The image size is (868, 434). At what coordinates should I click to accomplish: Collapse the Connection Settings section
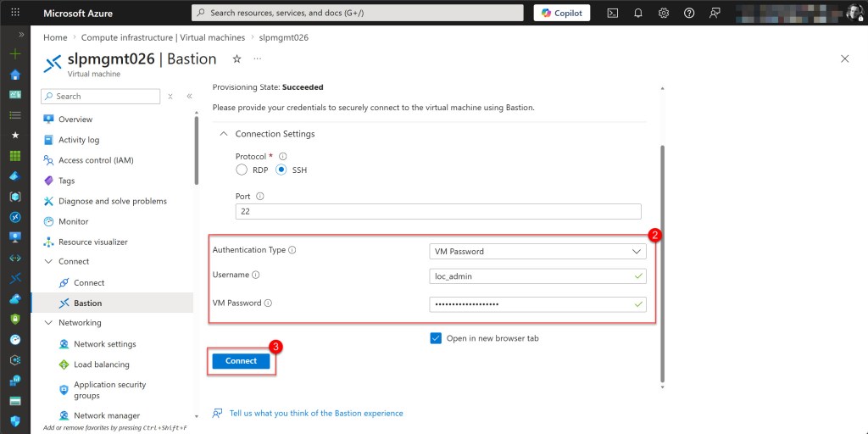click(224, 134)
